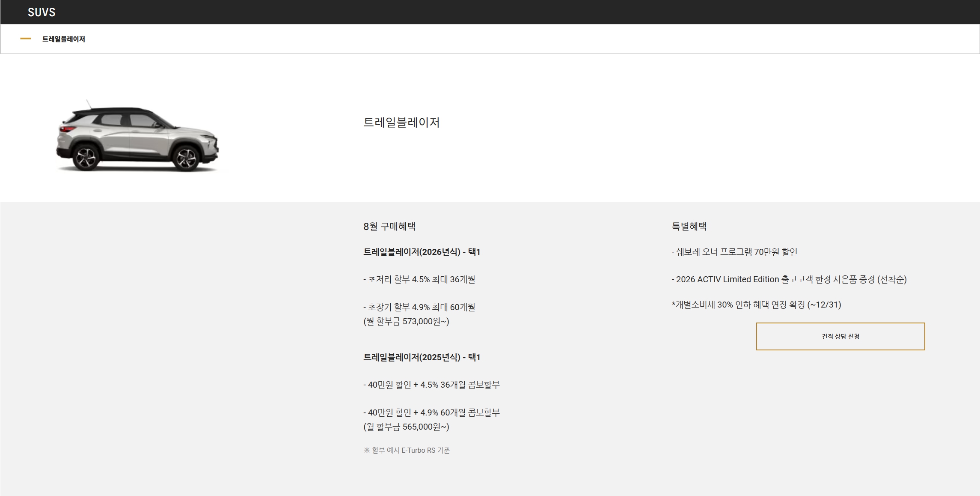The image size is (980, 496).
Task: Click the 트레일블레이저(2025년식) - 택1 heading
Action: pos(422,357)
